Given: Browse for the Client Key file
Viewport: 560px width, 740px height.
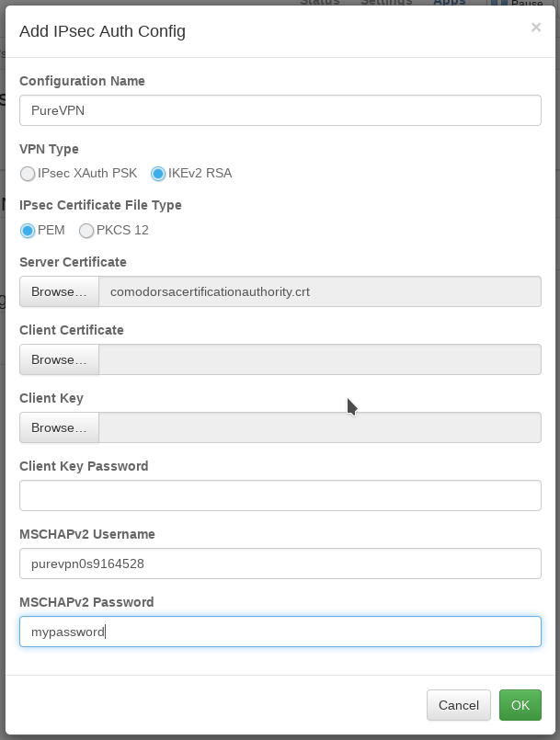Looking at the screenshot, I should (x=59, y=427).
